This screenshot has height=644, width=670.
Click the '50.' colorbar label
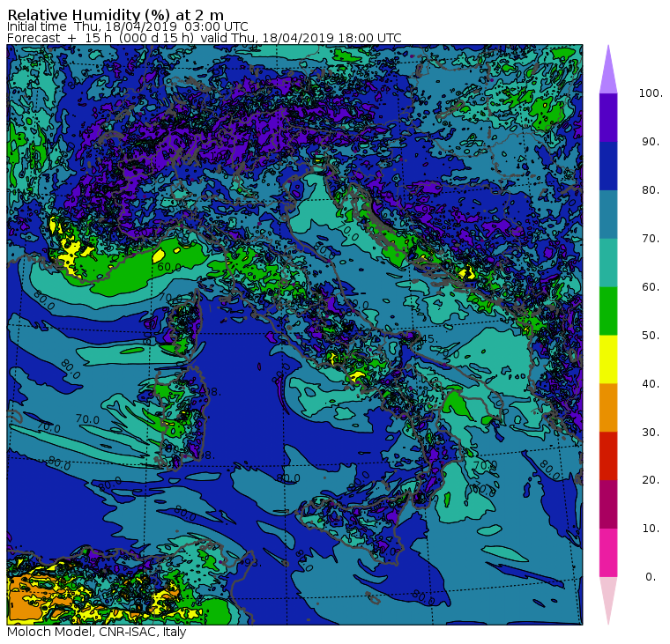pyautogui.click(x=651, y=336)
